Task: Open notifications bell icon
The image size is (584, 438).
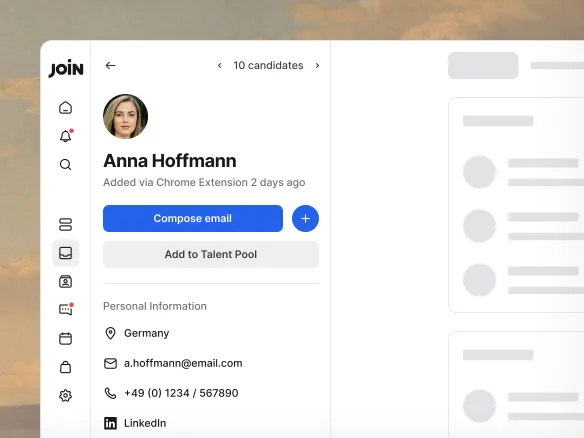Action: [66, 136]
